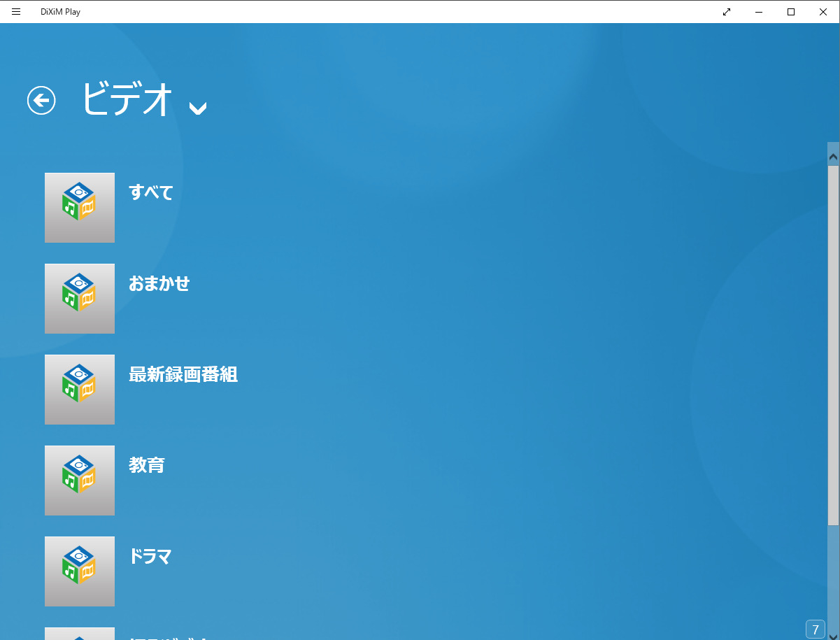Open the 最新録画番組 list entry text

pyautogui.click(x=183, y=374)
